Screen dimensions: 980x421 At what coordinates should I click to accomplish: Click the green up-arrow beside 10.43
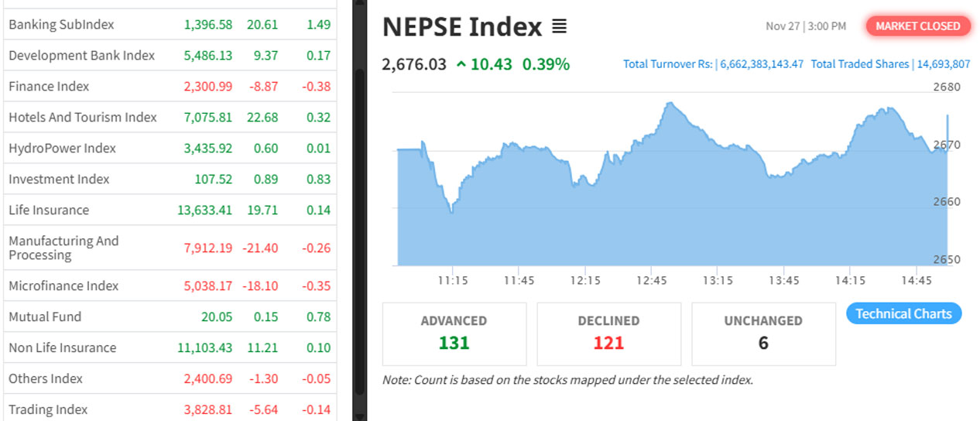(461, 64)
